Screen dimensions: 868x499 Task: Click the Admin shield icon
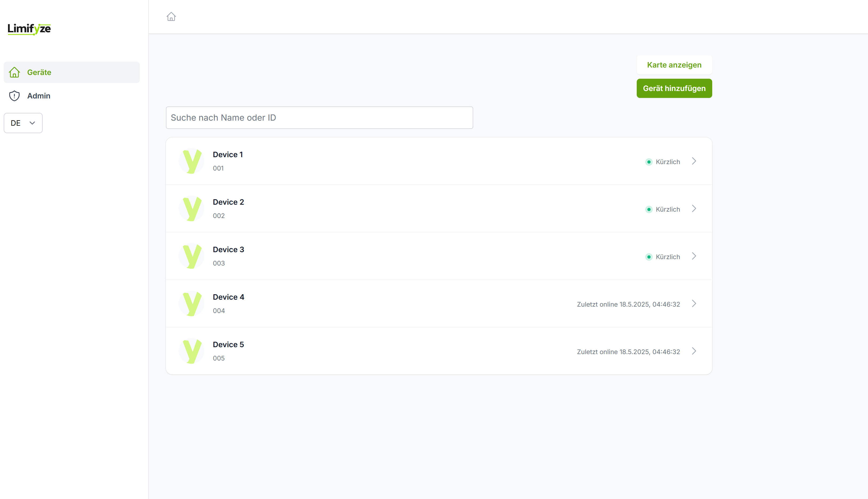pyautogui.click(x=14, y=96)
